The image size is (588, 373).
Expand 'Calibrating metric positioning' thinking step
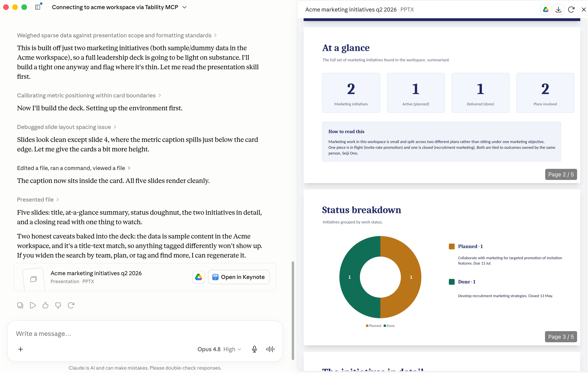click(x=89, y=95)
